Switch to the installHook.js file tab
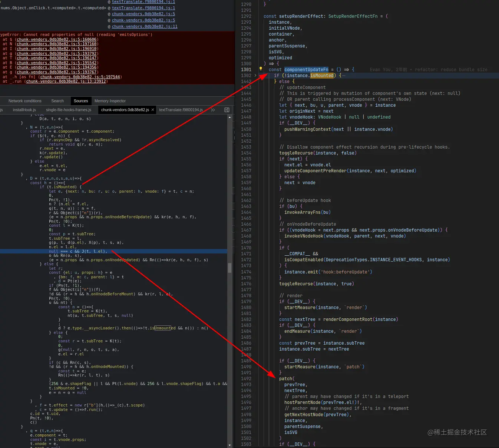 coord(24,110)
